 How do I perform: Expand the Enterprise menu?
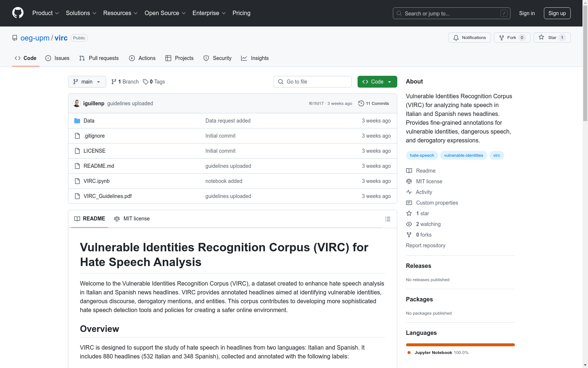click(x=209, y=13)
